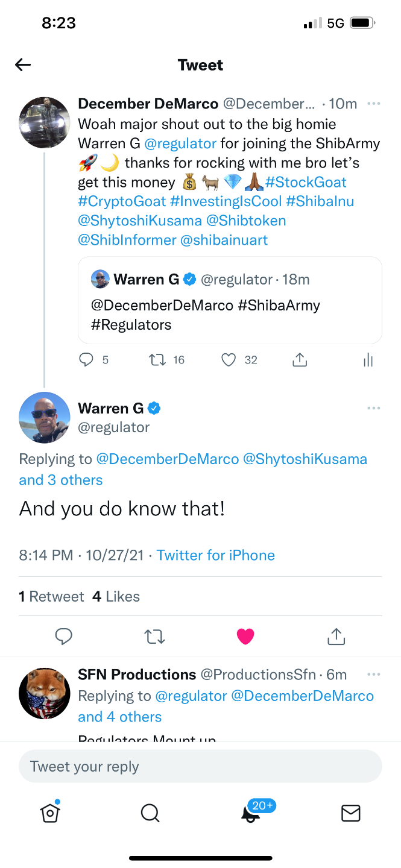Image resolution: width=401 pixels, height=868 pixels.
Task: Open more options for December DeMarco's tweet
Action: 374,104
